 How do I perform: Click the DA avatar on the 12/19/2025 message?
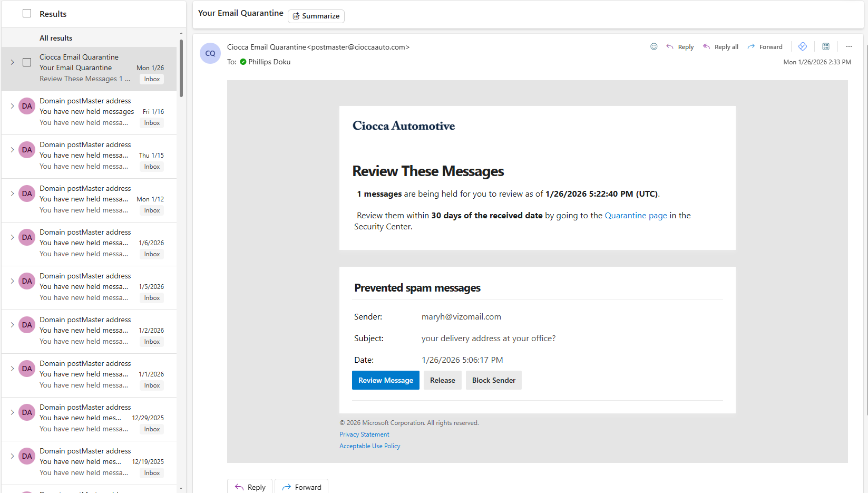pyautogui.click(x=27, y=456)
